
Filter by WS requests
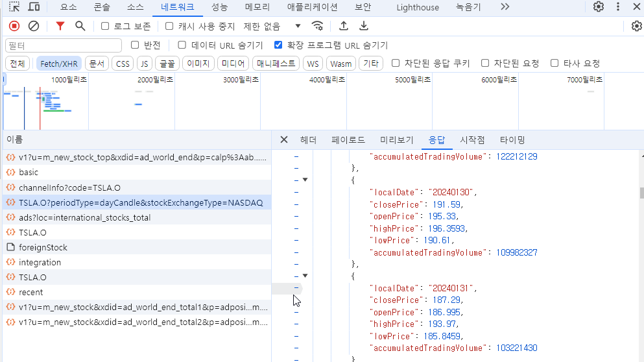pos(313,64)
